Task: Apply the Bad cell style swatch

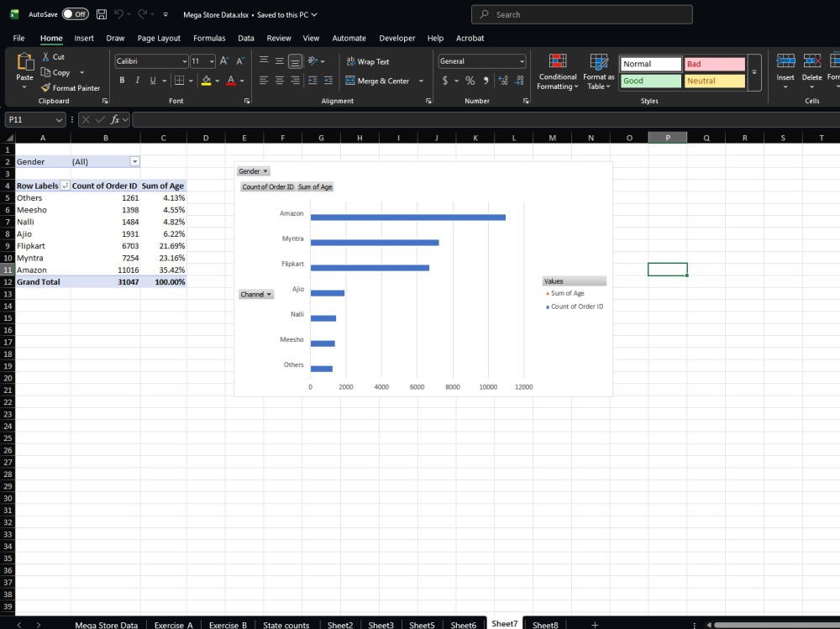Action: pyautogui.click(x=715, y=64)
